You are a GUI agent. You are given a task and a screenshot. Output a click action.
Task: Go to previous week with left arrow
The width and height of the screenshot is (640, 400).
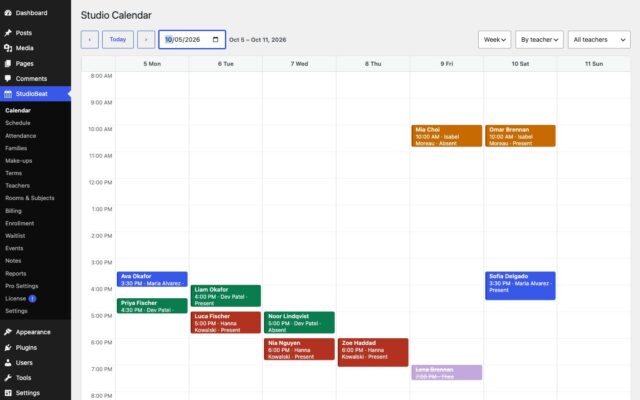[90, 40]
